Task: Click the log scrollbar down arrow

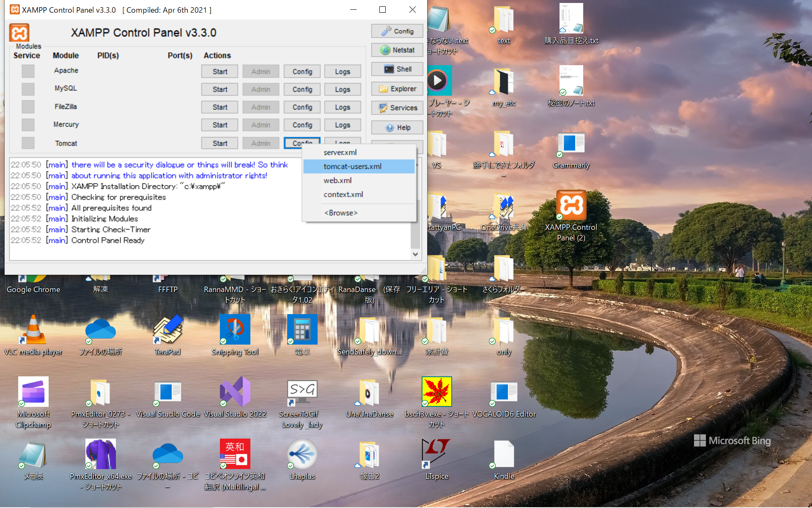Action: (x=415, y=254)
